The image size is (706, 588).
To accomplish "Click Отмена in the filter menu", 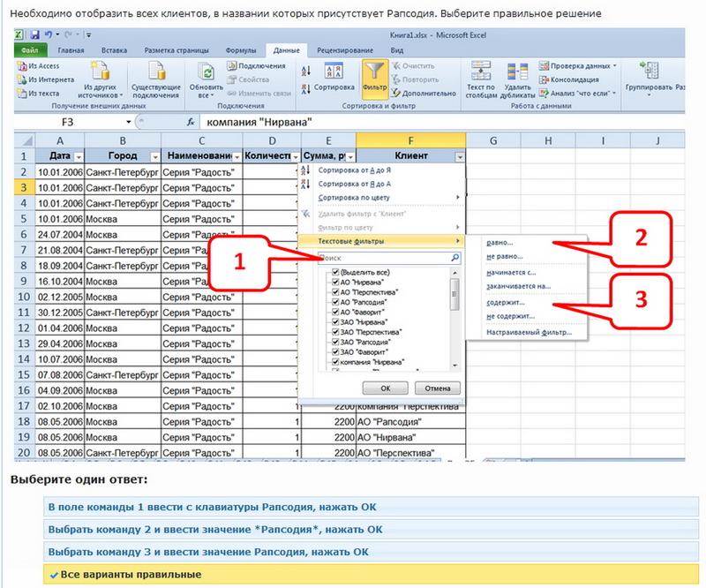I will tap(437, 388).
